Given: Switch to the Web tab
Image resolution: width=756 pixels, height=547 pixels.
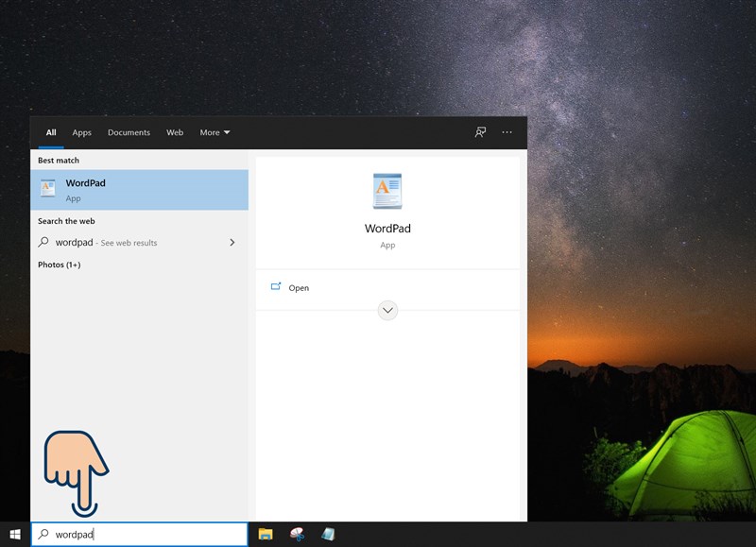Looking at the screenshot, I should [x=175, y=132].
